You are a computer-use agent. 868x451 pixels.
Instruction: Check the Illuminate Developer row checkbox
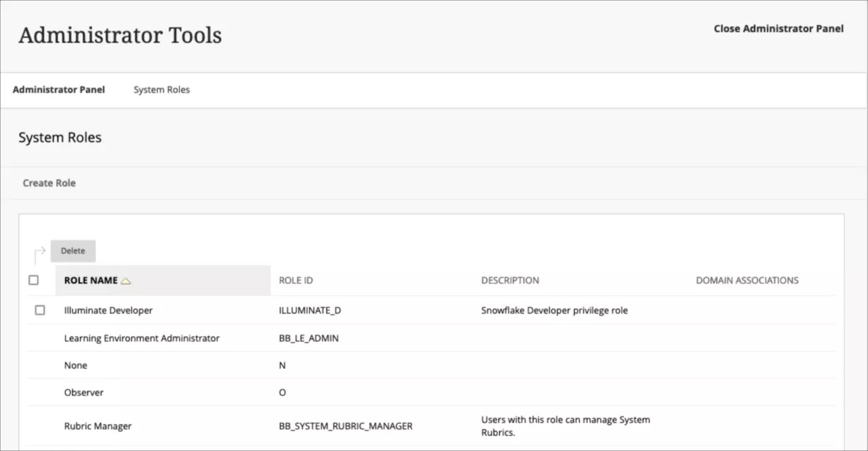pyautogui.click(x=39, y=310)
